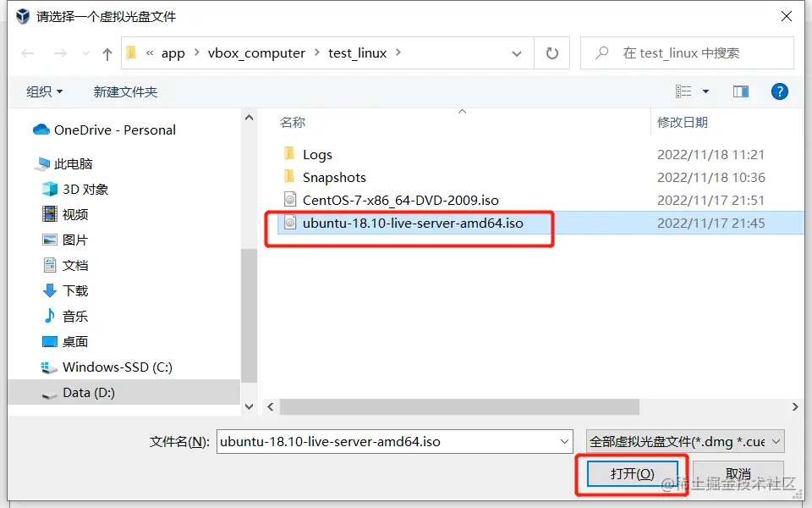The width and height of the screenshot is (812, 508).
Task: Click the OneDrive cloud icon
Action: point(41,129)
